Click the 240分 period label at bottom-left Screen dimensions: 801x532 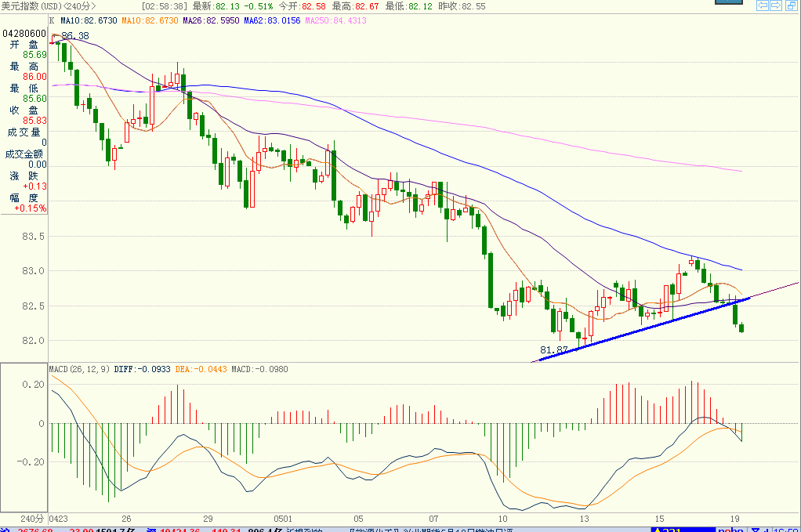pyautogui.click(x=31, y=519)
